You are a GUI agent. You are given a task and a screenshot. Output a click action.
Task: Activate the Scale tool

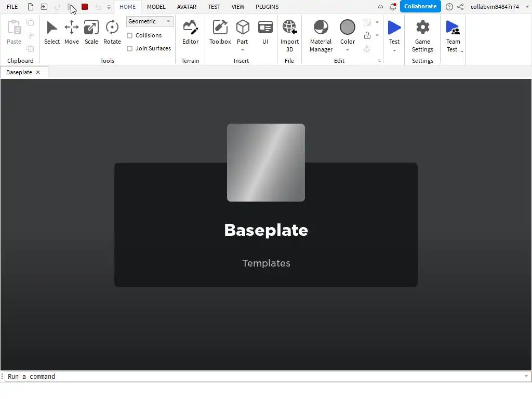[x=91, y=32]
